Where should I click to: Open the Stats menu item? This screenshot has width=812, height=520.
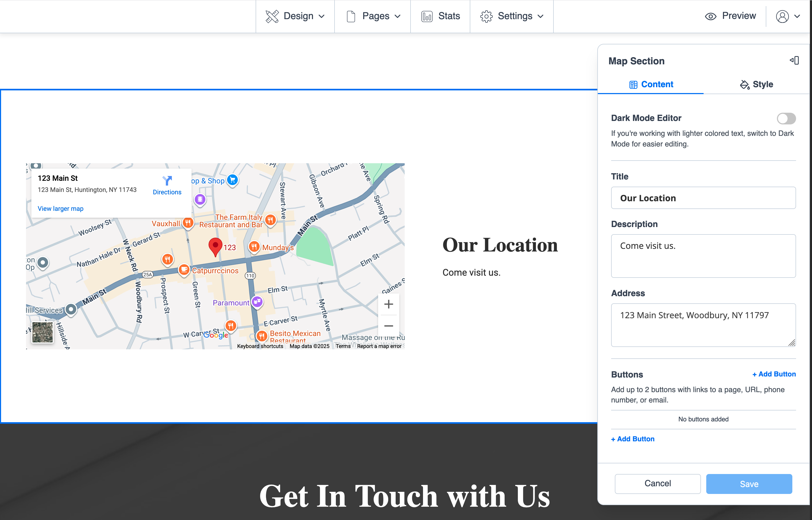pos(440,16)
